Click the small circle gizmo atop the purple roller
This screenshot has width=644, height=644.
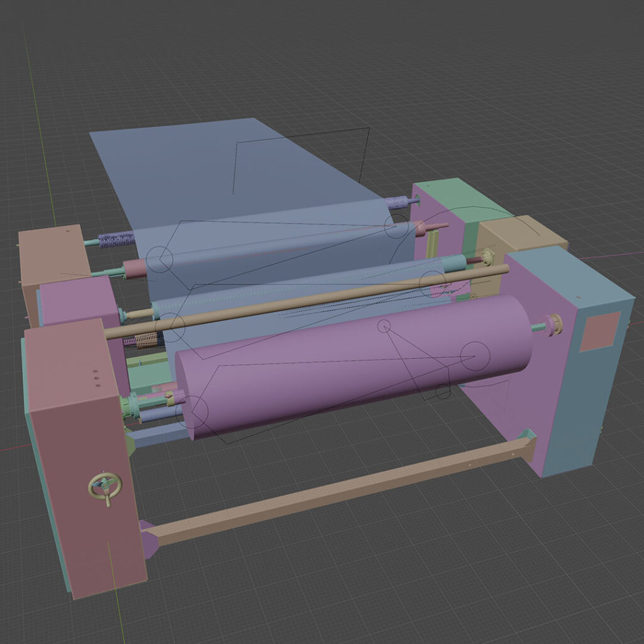click(x=384, y=326)
